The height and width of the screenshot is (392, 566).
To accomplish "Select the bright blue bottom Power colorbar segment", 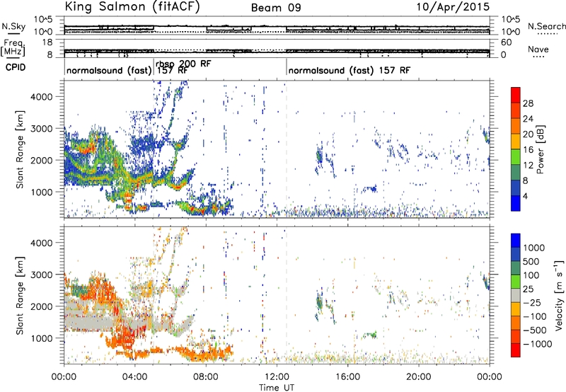I will click(x=516, y=203).
